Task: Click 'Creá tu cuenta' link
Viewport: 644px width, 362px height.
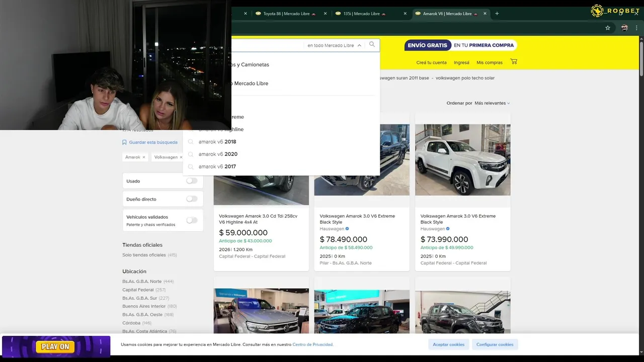Action: pos(431,62)
